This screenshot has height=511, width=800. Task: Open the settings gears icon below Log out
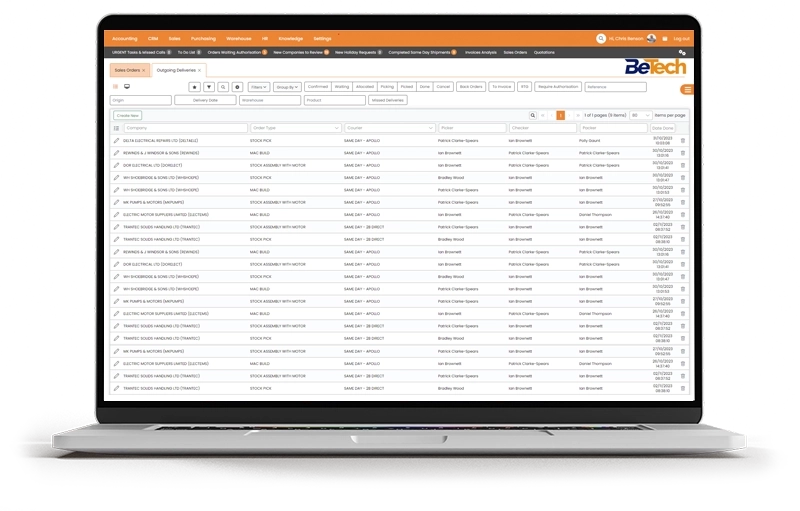pos(682,52)
